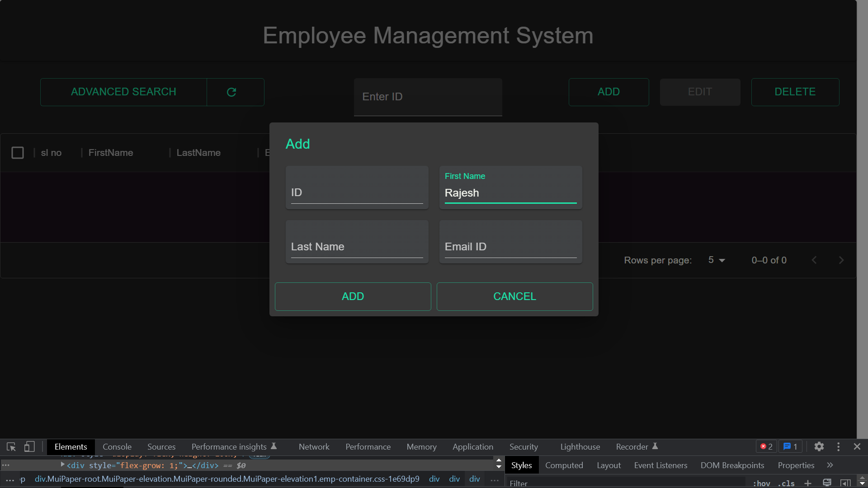
Task: Open the DOM Breakpoints tab
Action: click(732, 465)
